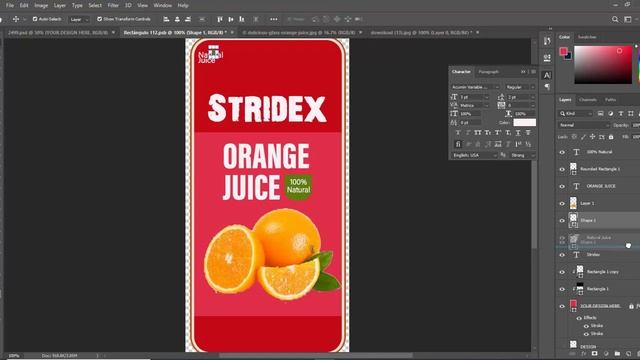Create new group folder icon
640x360 pixels.
coord(617,353)
